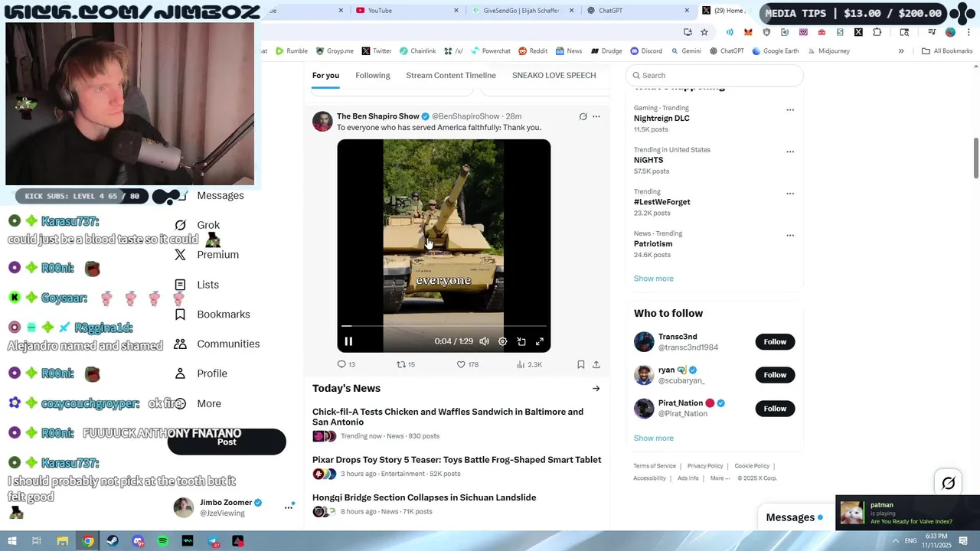980x551 pixels.
Task: Open Communities in the sidebar
Action: tap(217, 344)
